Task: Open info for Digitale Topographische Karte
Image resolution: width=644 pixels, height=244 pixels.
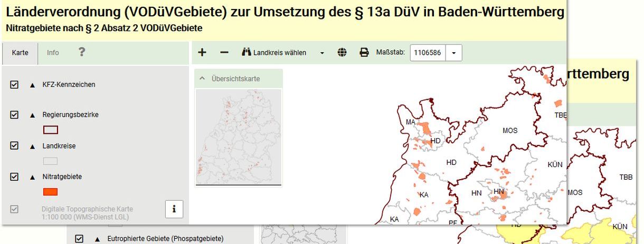Action: pyautogui.click(x=174, y=209)
